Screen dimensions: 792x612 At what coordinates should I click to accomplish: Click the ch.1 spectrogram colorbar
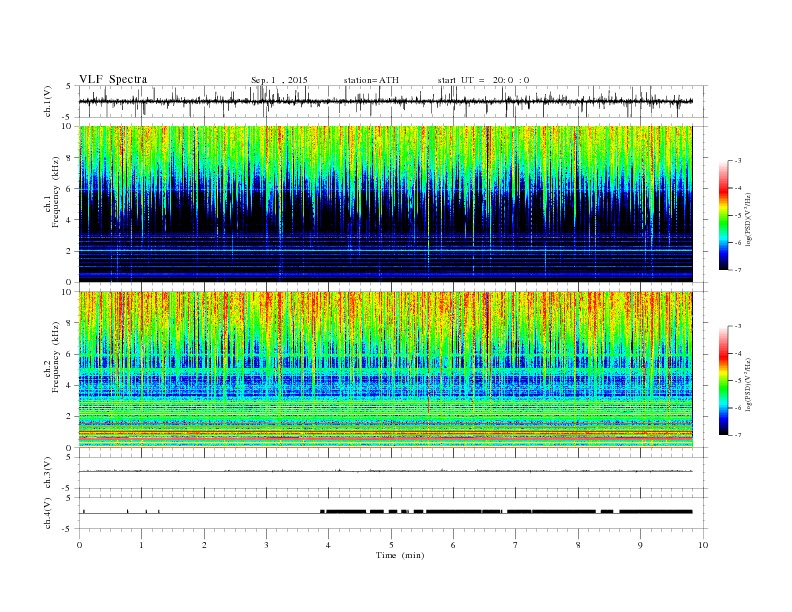[724, 215]
